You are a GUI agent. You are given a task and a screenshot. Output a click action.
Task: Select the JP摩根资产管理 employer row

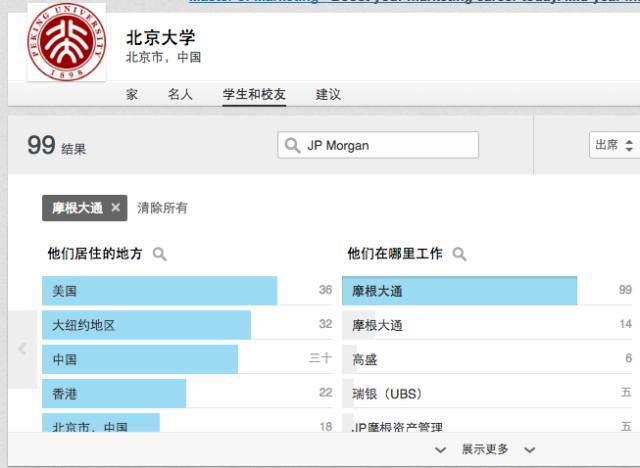(487, 423)
